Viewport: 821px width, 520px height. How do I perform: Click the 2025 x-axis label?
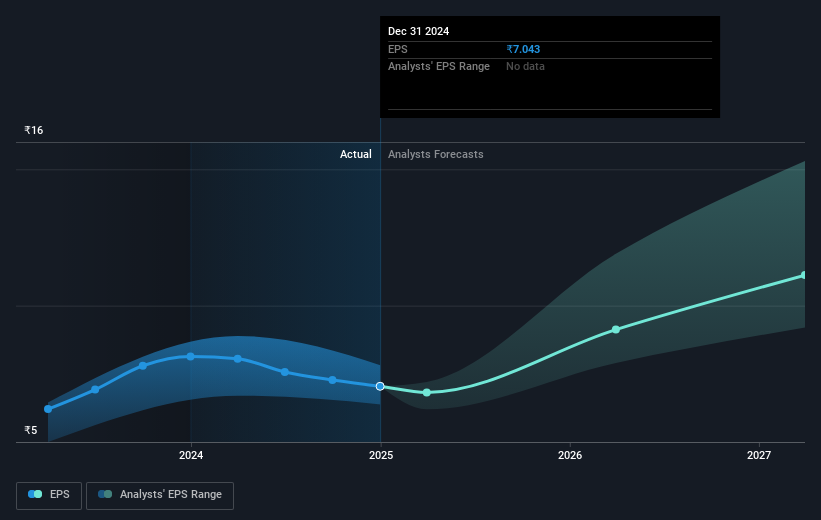click(381, 455)
